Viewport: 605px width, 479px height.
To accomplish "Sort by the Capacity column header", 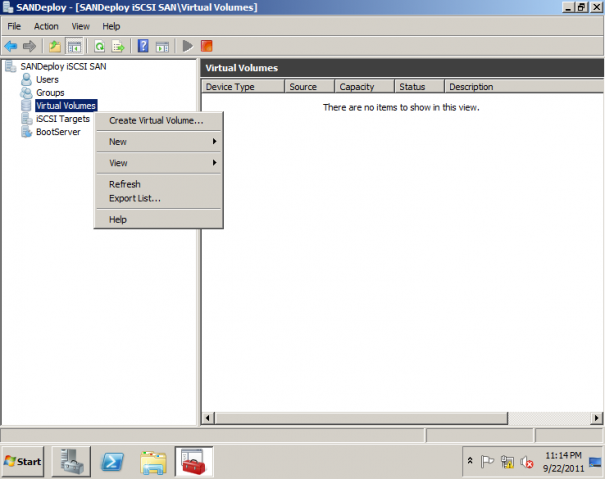I will [365, 86].
